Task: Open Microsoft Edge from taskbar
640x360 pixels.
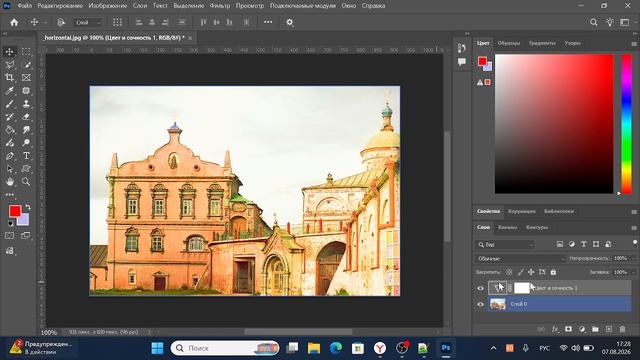Action: point(336,348)
